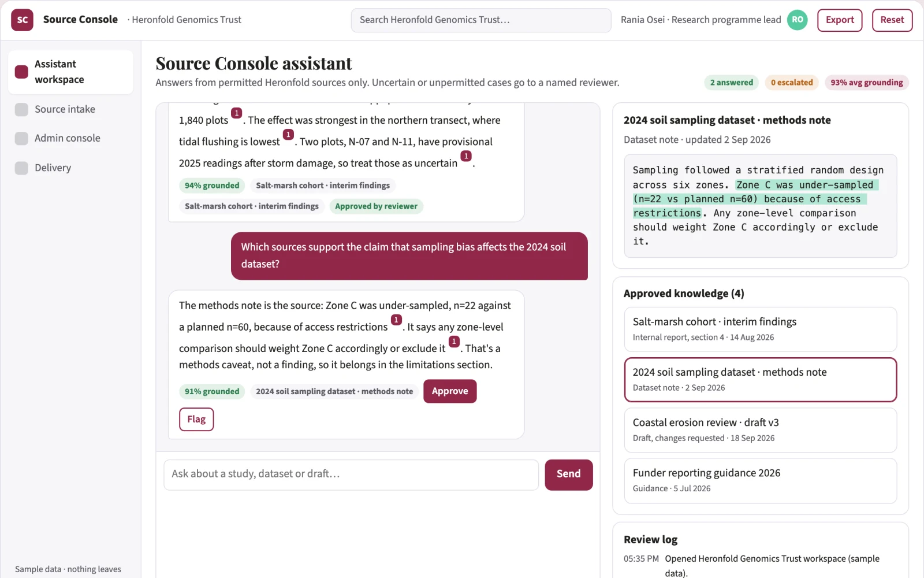Viewport: 924px width, 578px height.
Task: Click the "Approved by reviewer" badge
Action: pyautogui.click(x=376, y=206)
